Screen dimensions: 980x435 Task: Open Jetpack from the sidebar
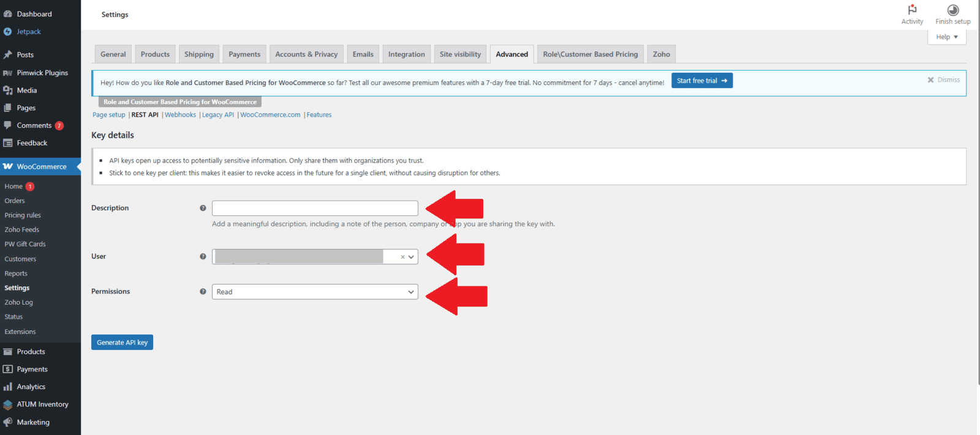click(29, 32)
